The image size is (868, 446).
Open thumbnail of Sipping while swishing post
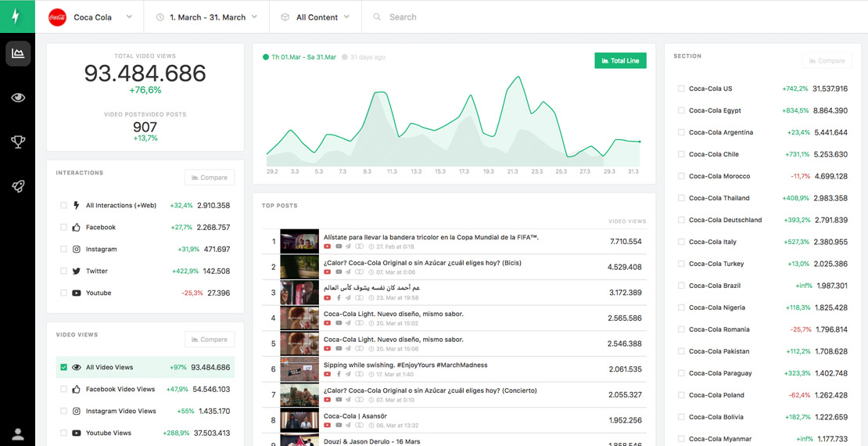[x=299, y=369]
